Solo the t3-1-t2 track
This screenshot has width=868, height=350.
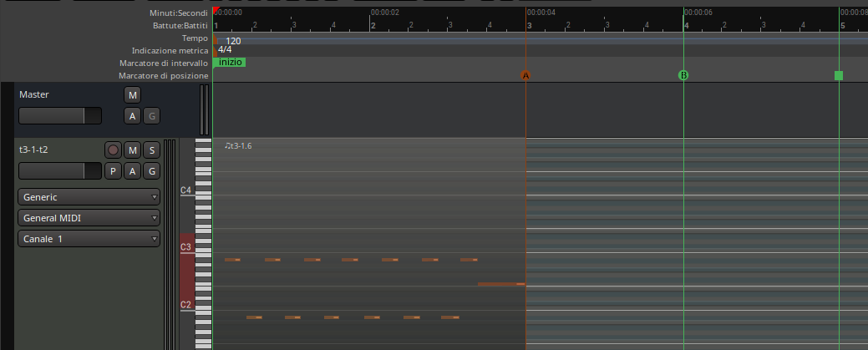pos(151,150)
